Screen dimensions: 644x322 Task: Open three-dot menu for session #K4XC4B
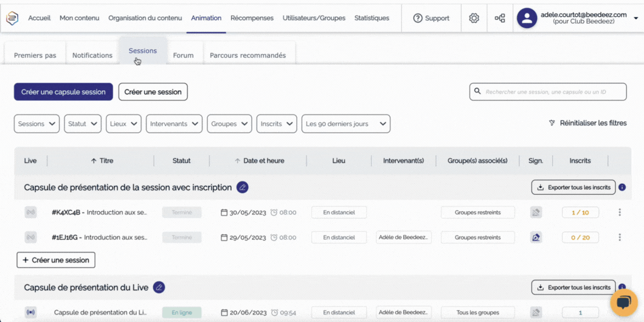(620, 212)
